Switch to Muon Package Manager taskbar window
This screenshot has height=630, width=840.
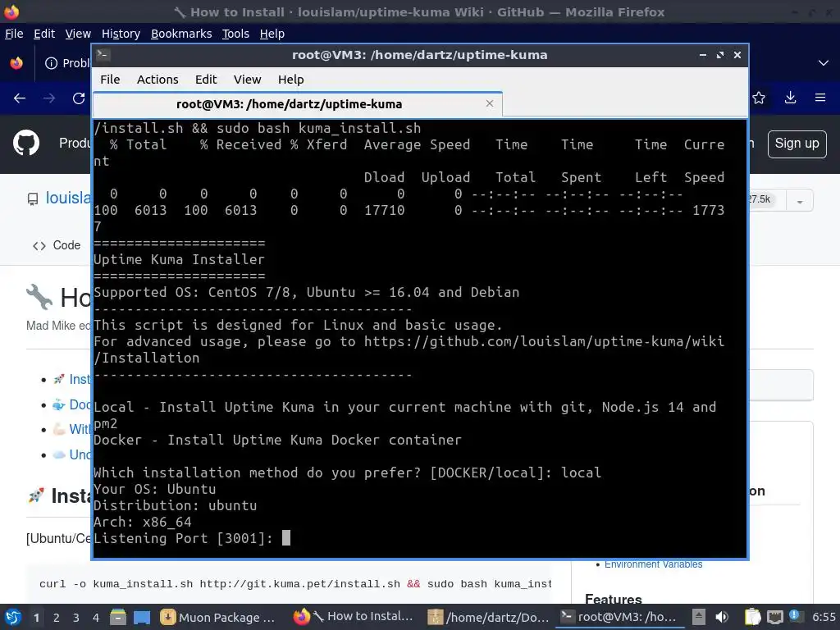tap(218, 617)
